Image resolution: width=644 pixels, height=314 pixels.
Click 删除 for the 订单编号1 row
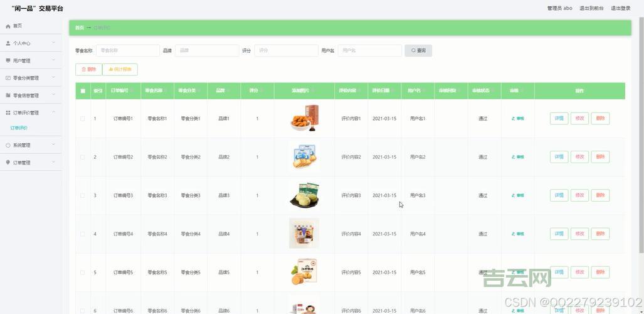(600, 119)
